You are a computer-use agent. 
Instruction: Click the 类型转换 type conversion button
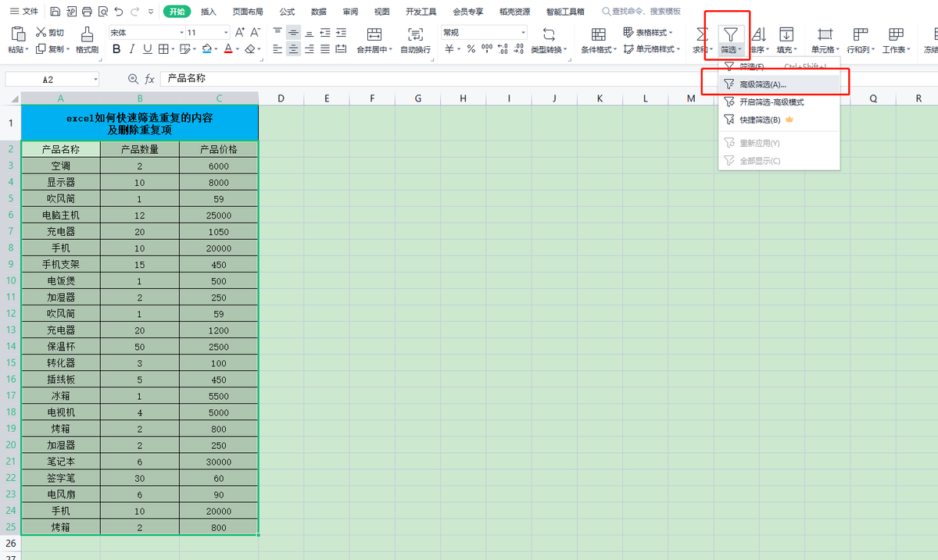pyautogui.click(x=549, y=40)
